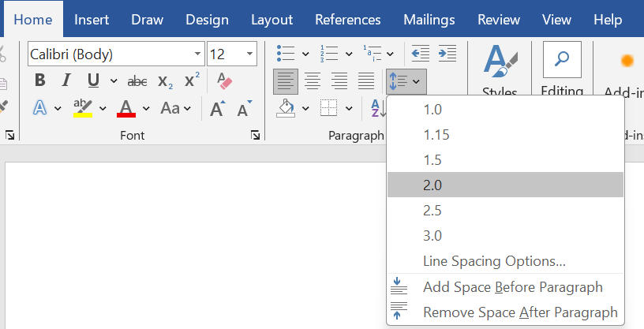Screen dimensions: 644x329
Task: Open Help tab
Action: click(x=608, y=19)
